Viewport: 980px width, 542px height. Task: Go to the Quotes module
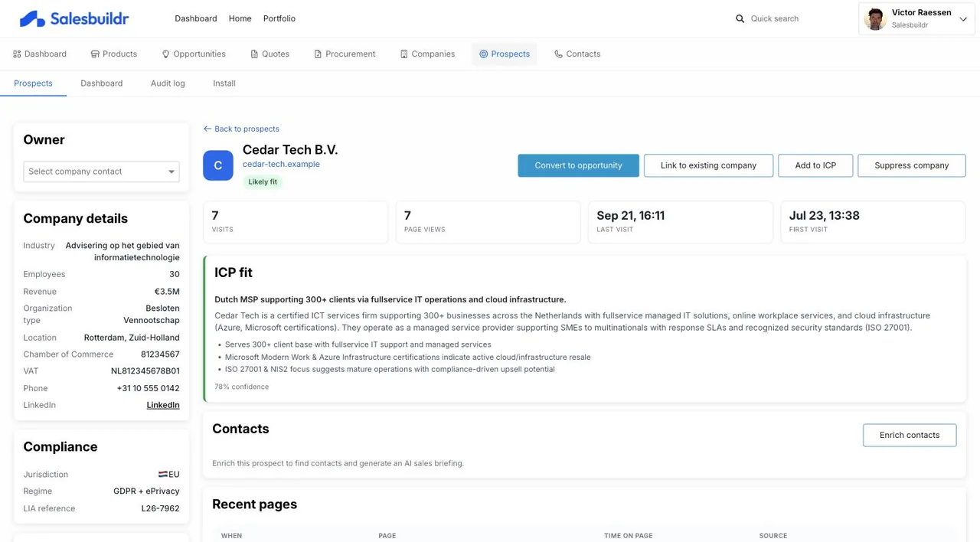pyautogui.click(x=270, y=54)
